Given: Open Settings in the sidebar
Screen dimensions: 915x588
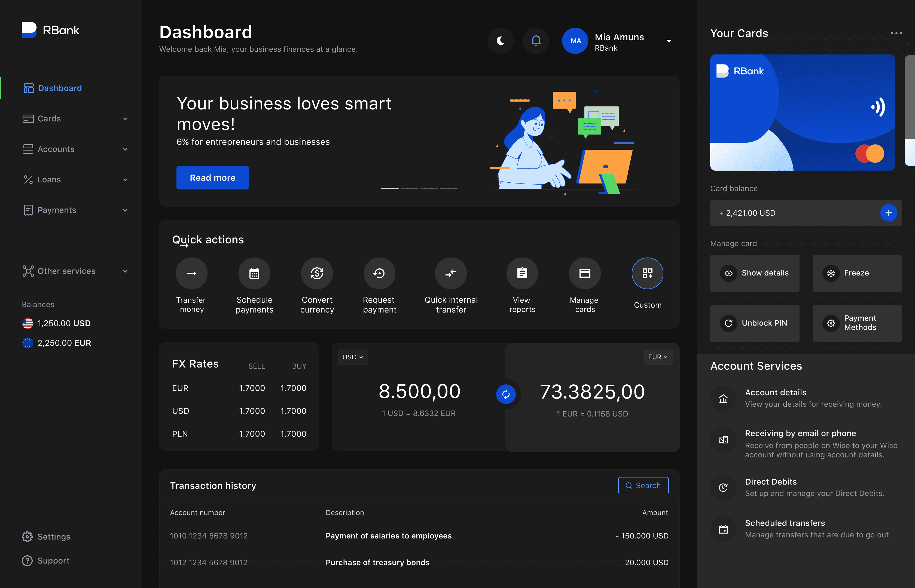Looking at the screenshot, I should click(x=53, y=537).
